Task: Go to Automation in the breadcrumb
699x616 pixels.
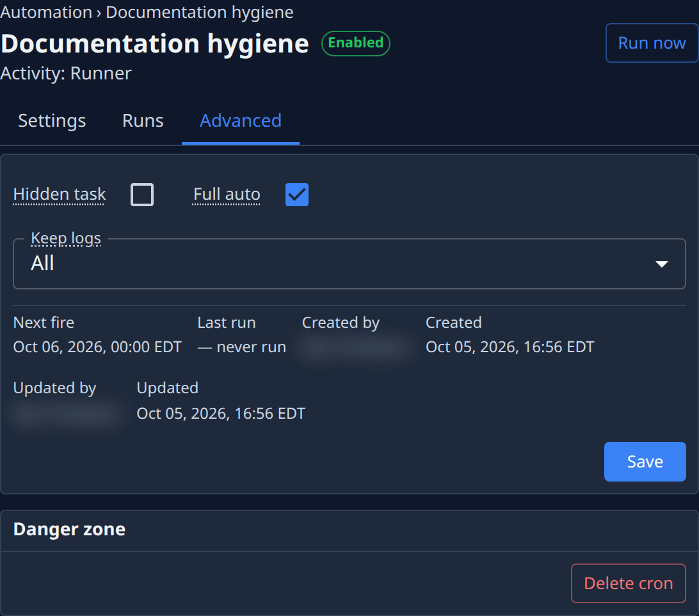Action: coord(46,12)
